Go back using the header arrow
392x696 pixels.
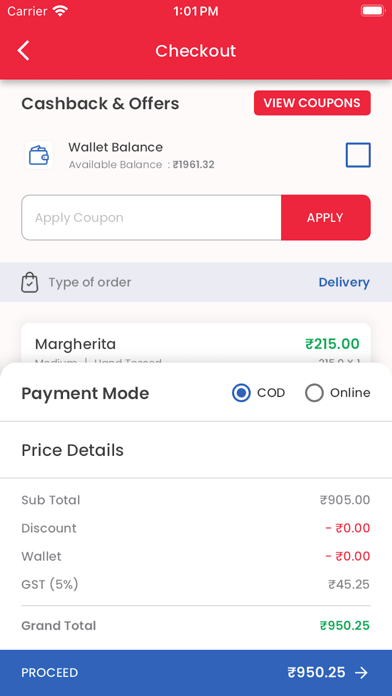pyautogui.click(x=24, y=51)
